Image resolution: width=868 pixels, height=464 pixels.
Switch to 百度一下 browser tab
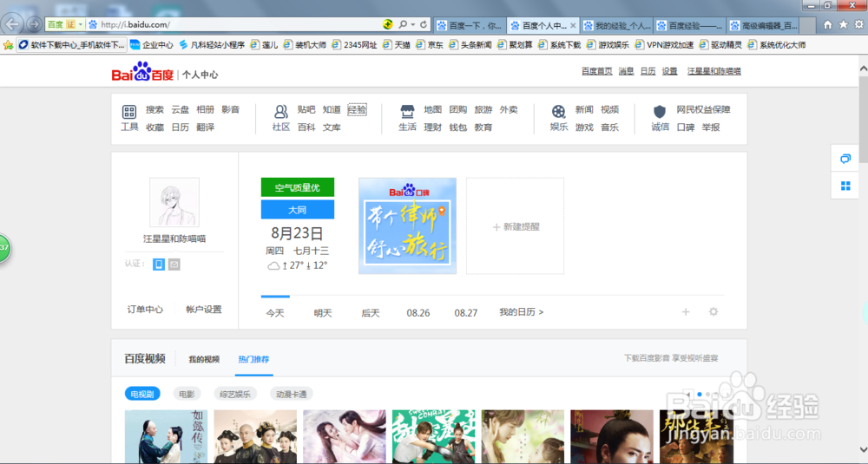(470, 25)
